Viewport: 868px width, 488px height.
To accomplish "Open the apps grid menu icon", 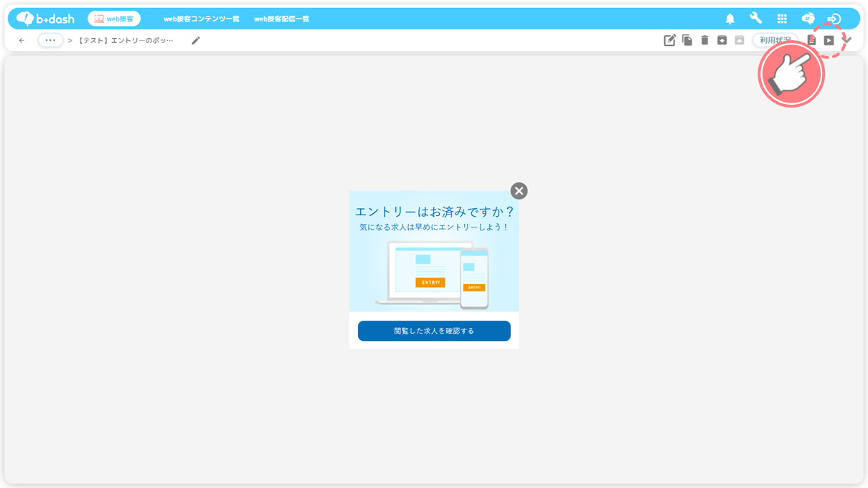I will (782, 19).
